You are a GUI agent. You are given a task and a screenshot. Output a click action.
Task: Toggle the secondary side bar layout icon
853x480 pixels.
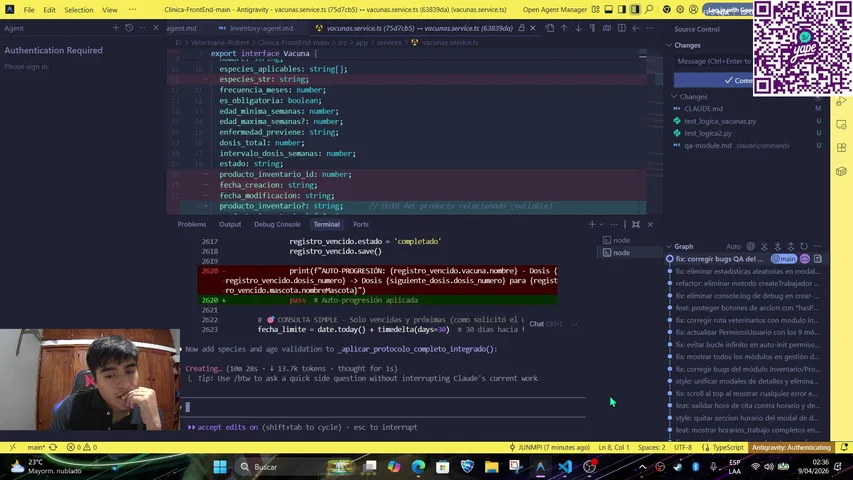pos(635,9)
